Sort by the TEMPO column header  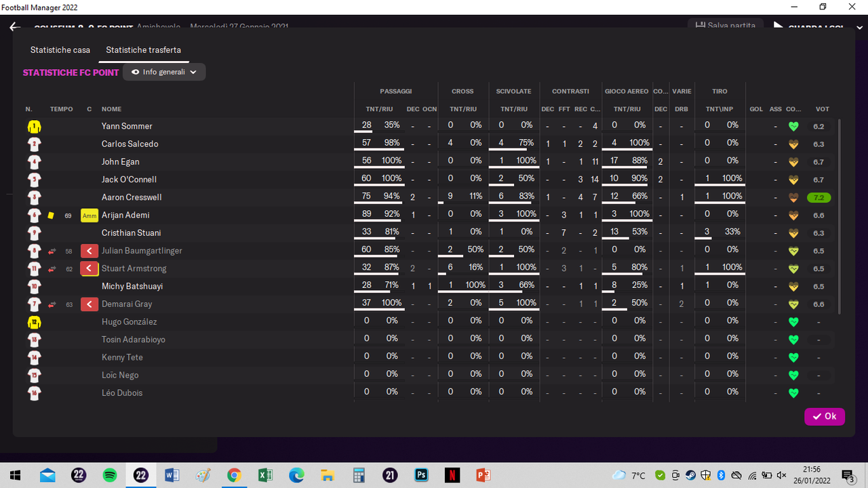tap(62, 109)
